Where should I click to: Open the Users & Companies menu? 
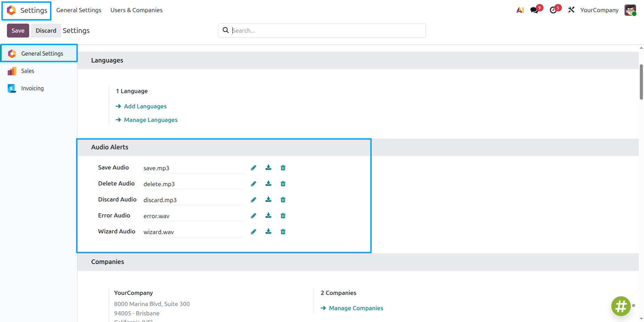pos(137,10)
